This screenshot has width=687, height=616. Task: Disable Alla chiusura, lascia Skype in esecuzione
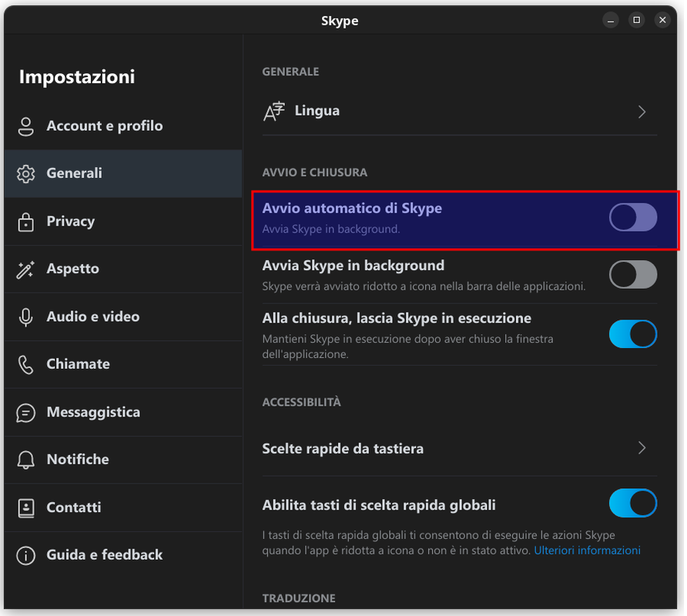point(633,334)
